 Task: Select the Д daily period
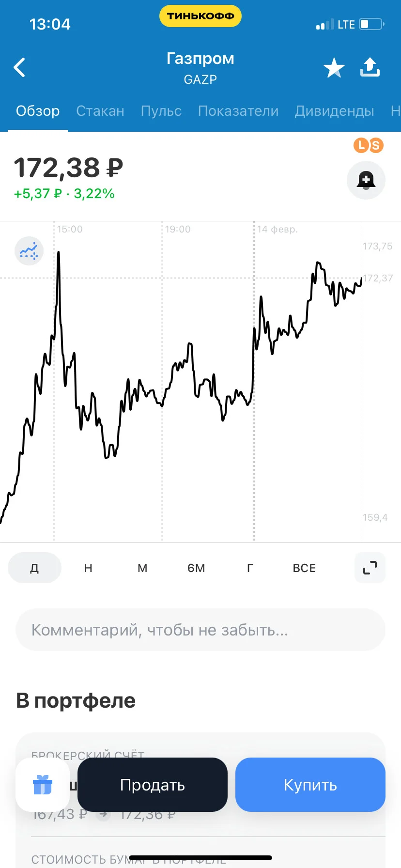[34, 568]
